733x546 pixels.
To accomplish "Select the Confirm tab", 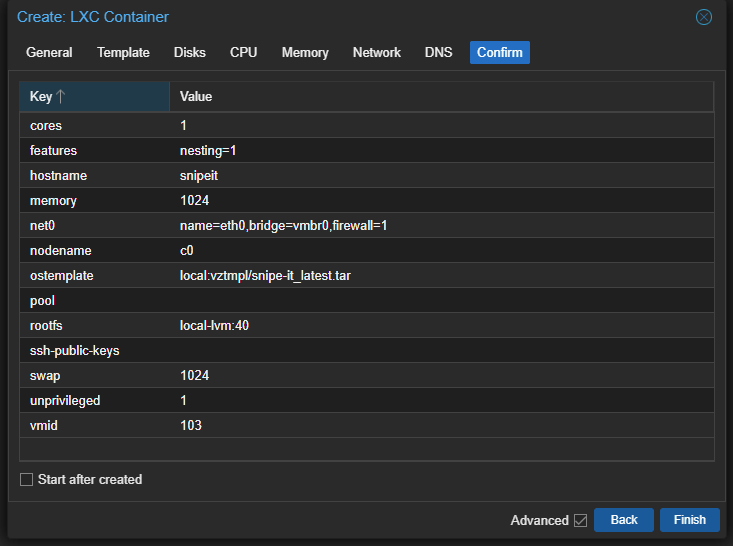I will 499,52.
